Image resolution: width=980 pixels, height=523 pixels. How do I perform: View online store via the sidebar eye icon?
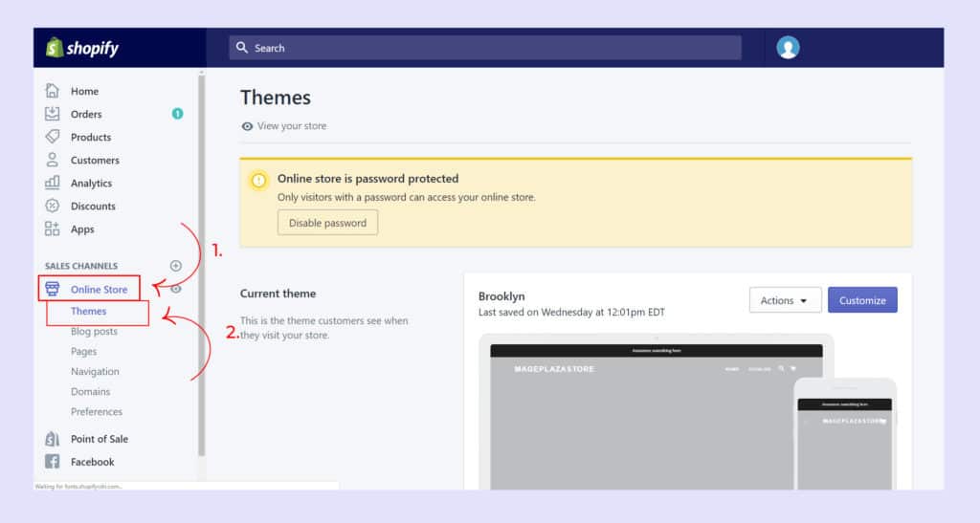(176, 289)
